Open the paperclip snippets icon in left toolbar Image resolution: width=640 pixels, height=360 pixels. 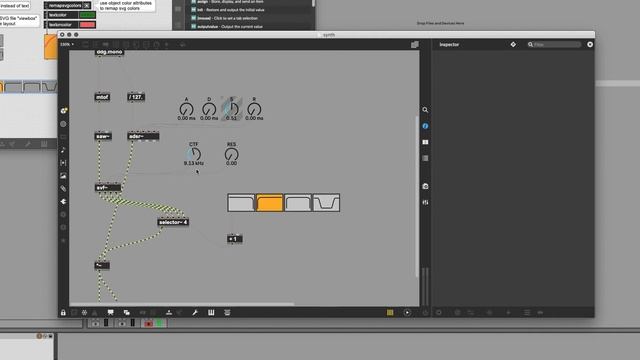pos(63,189)
